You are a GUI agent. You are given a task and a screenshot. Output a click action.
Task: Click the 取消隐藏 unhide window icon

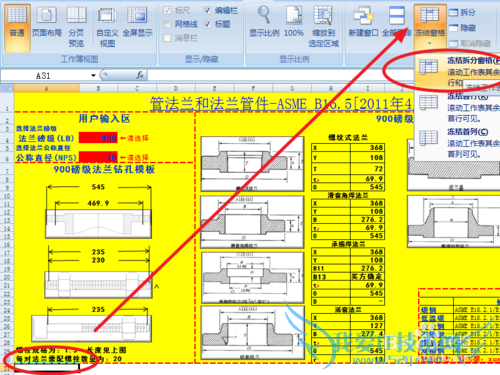coord(453,43)
